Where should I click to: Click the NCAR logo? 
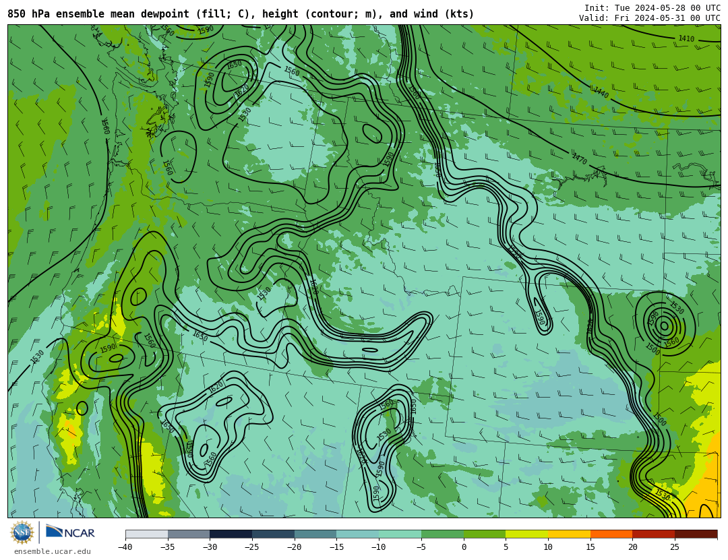(x=70, y=532)
